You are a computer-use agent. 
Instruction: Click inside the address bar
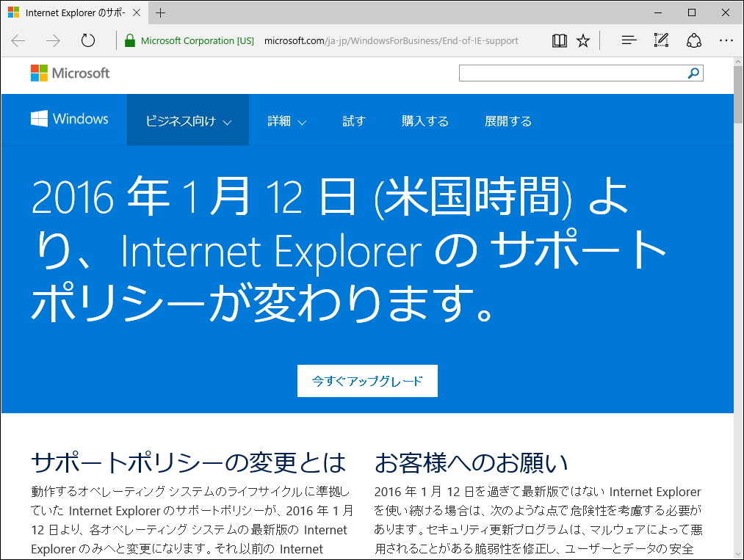pyautogui.click(x=390, y=40)
